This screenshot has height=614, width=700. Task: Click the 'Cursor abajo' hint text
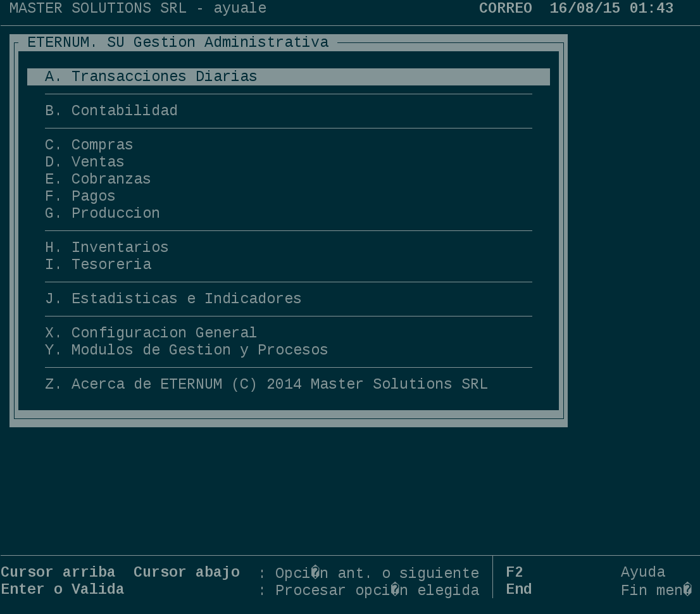(x=187, y=572)
